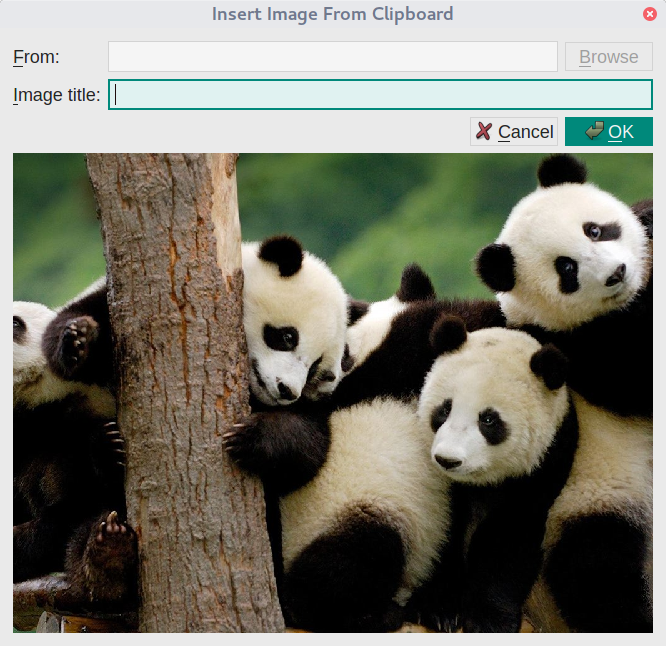Close the Insert Image From Clipboard dialog

point(649,14)
